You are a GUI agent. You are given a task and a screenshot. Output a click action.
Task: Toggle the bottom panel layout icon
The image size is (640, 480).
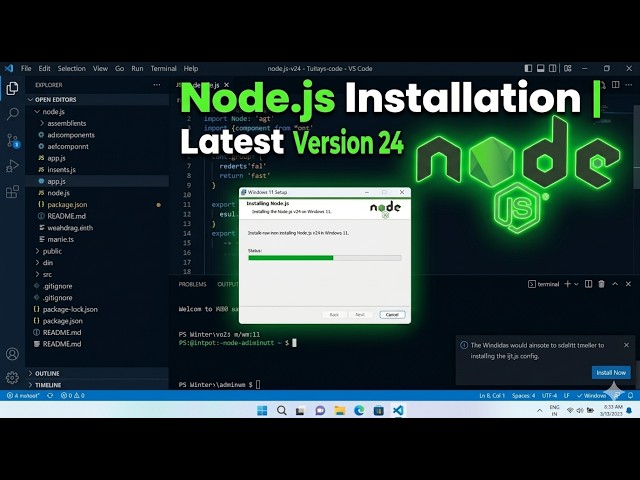(x=540, y=68)
